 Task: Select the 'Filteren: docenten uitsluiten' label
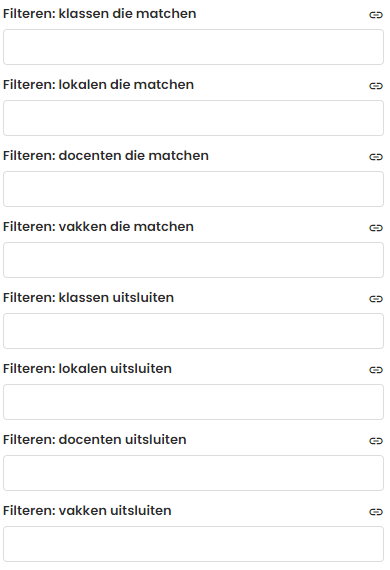(x=95, y=439)
